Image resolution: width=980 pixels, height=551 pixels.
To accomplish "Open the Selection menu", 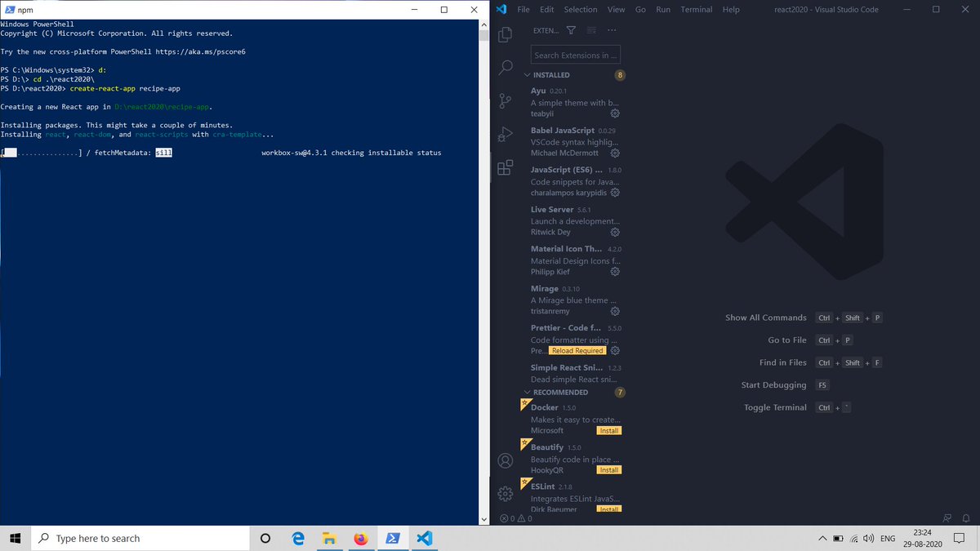I will 581,9.
